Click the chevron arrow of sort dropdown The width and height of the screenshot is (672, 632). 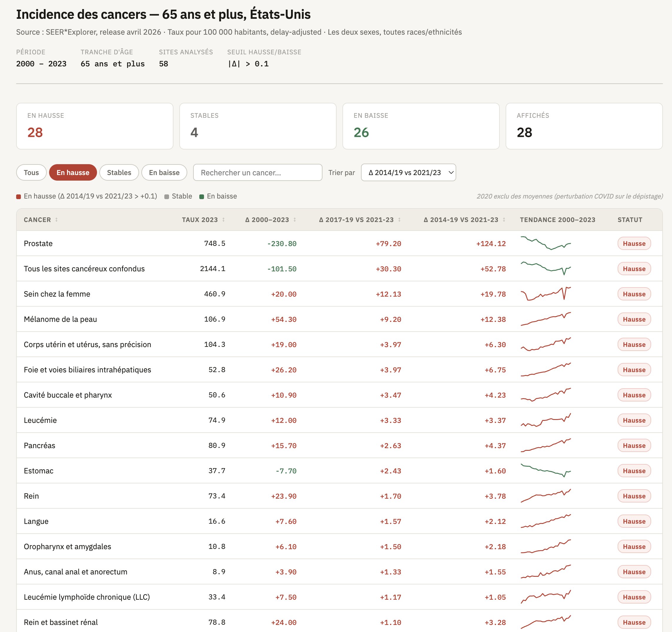[x=451, y=173]
